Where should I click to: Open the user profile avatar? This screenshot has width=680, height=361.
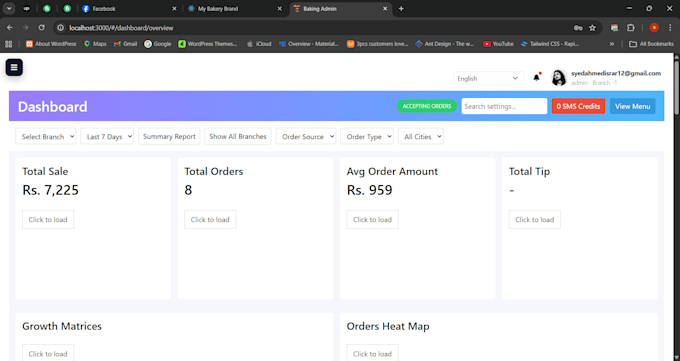(x=559, y=78)
